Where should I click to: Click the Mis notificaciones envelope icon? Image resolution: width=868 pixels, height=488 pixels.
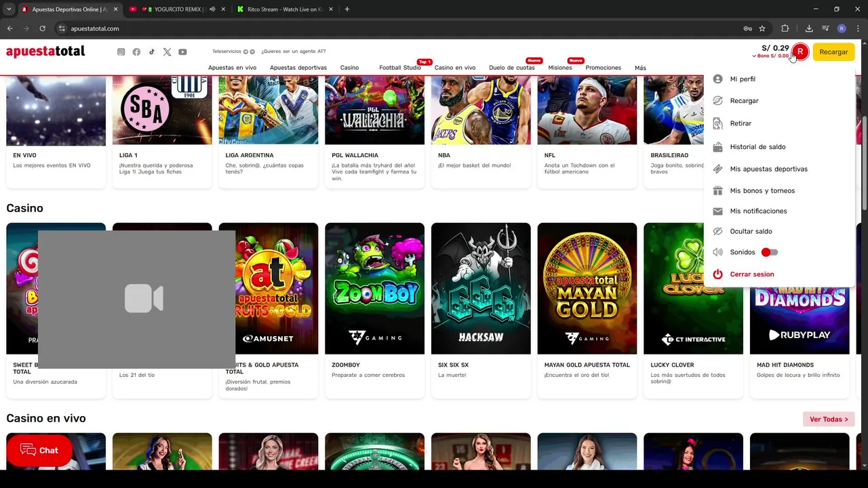click(717, 211)
